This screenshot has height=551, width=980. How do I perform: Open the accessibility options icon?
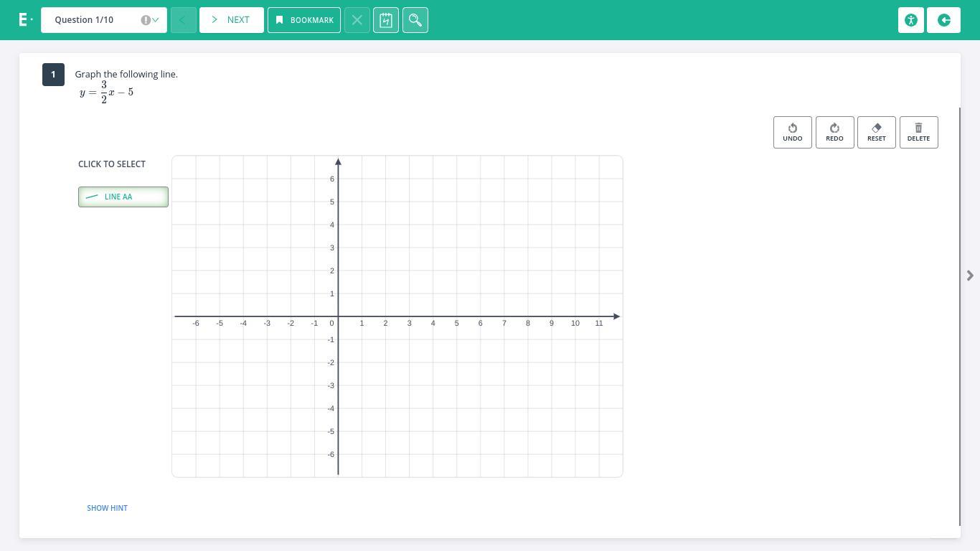(911, 20)
